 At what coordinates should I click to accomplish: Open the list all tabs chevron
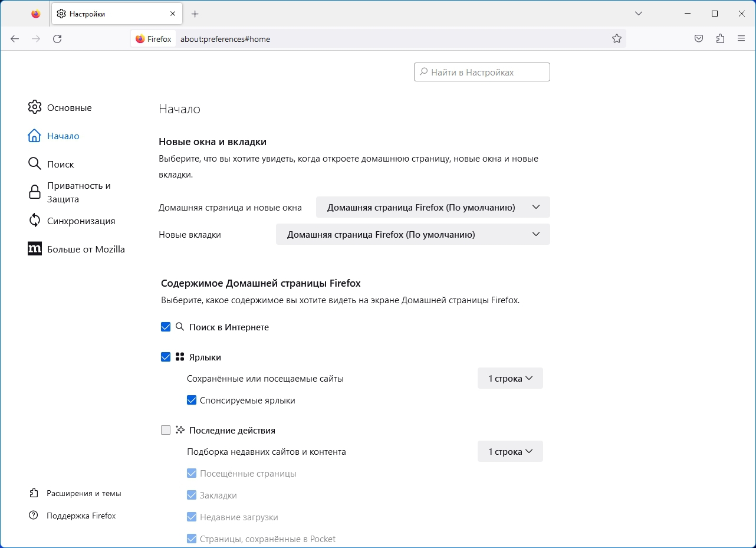pyautogui.click(x=639, y=14)
